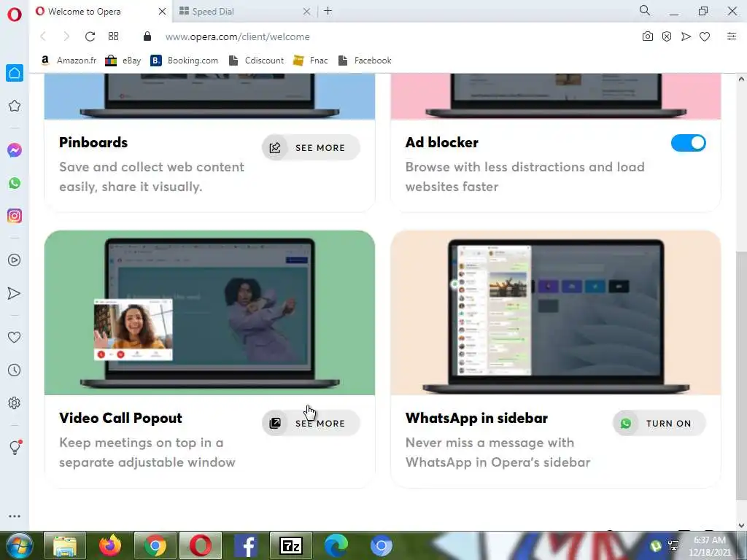
Task: Open the Speed Dial grid icon in toolbar
Action: [x=113, y=36]
